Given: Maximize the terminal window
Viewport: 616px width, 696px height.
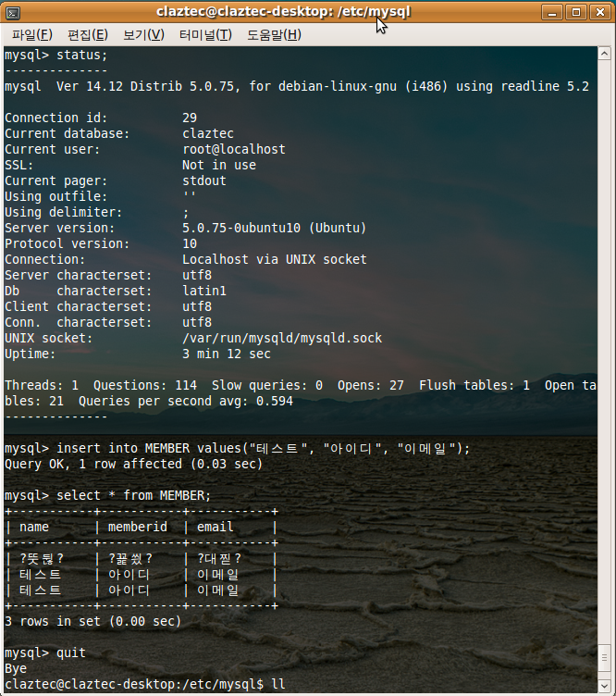Looking at the screenshot, I should click(576, 12).
